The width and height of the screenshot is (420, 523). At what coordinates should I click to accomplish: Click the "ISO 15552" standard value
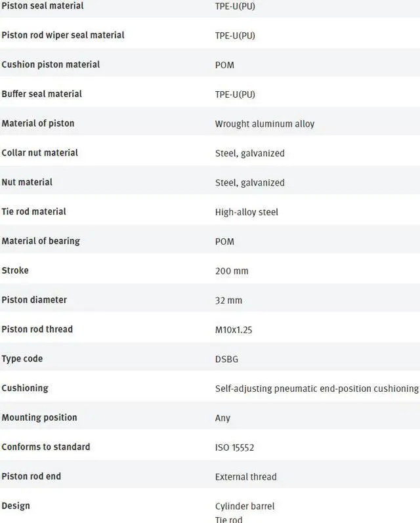234,448
